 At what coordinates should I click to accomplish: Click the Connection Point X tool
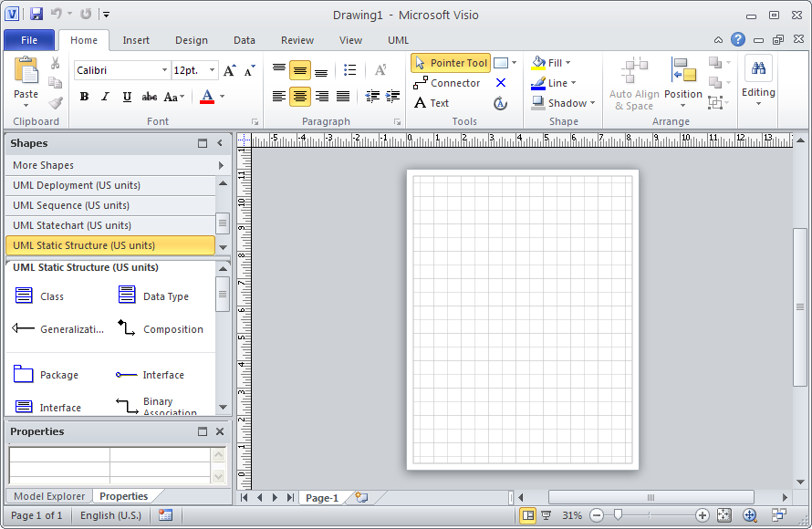coord(501,83)
